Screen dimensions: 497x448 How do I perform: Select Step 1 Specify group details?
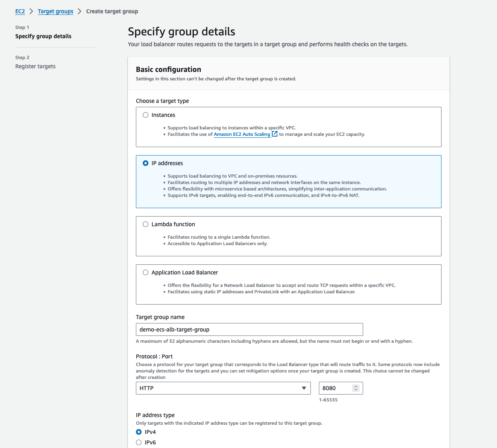point(43,36)
